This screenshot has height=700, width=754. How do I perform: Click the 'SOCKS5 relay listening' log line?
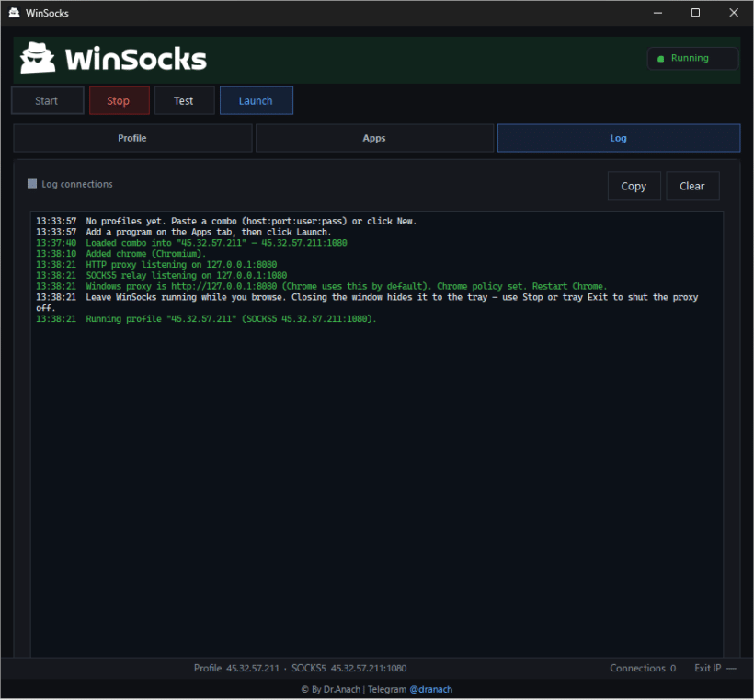162,275
